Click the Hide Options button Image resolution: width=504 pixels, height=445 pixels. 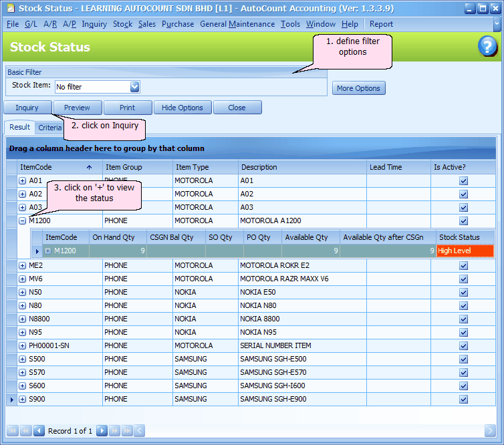182,108
